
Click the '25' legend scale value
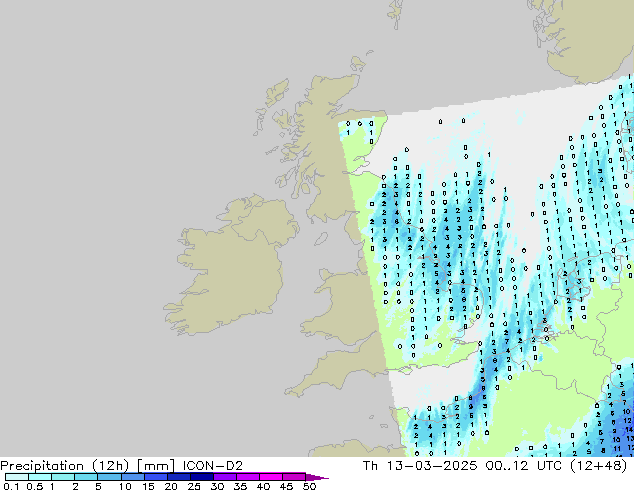(194, 486)
